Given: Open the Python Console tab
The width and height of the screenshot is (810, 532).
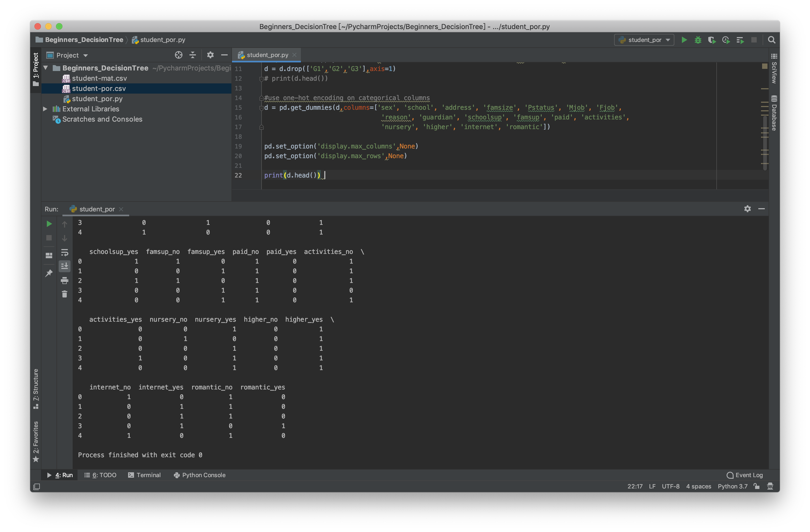Looking at the screenshot, I should 200,475.
